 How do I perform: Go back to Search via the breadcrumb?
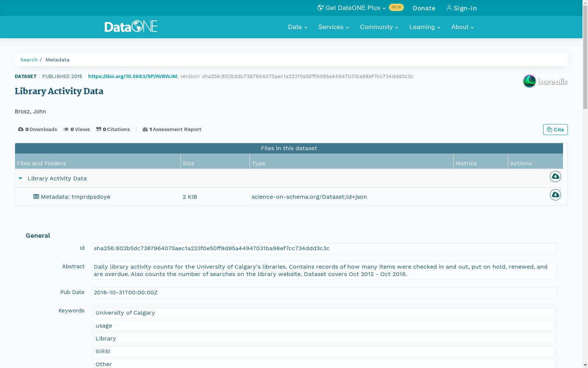tap(29, 60)
